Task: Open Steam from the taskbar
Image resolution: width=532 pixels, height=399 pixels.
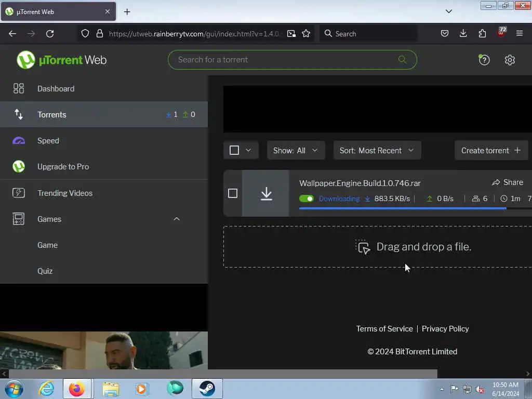Action: tap(207, 389)
